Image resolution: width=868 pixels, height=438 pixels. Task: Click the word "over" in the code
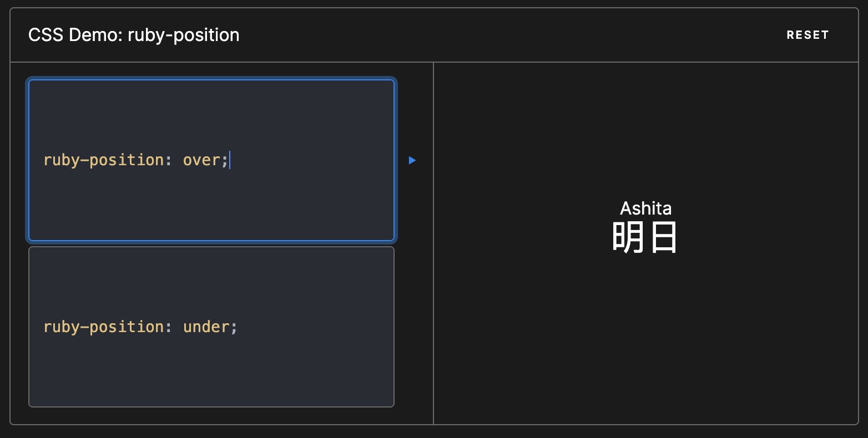(201, 160)
